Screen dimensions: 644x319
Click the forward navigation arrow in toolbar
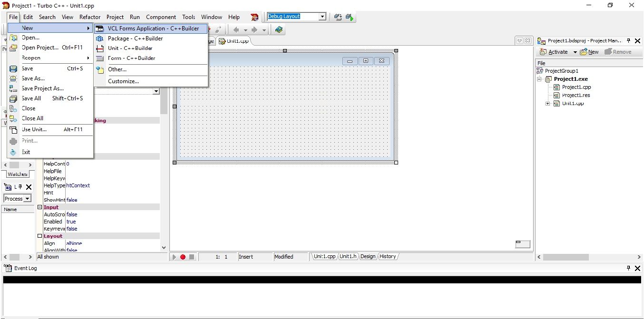pyautogui.click(x=254, y=29)
